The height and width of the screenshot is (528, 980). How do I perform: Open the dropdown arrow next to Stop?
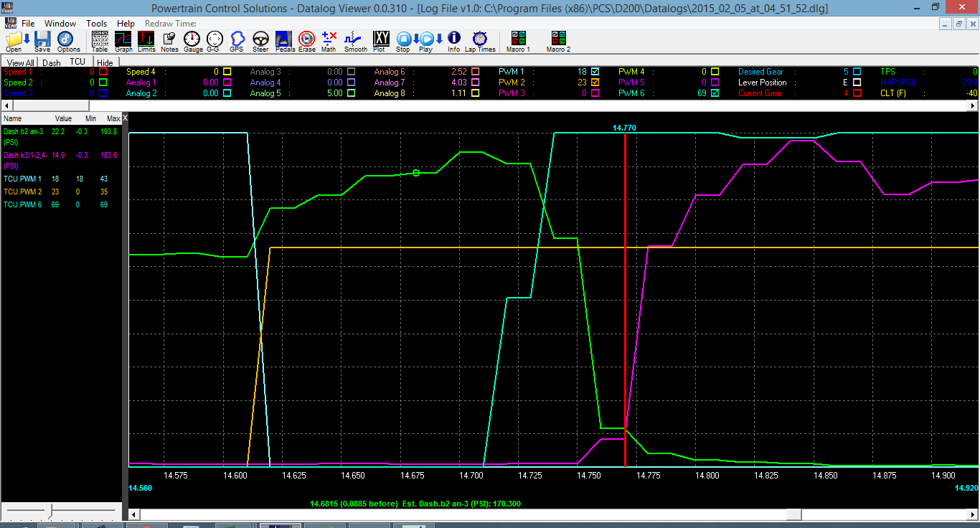pos(415,39)
